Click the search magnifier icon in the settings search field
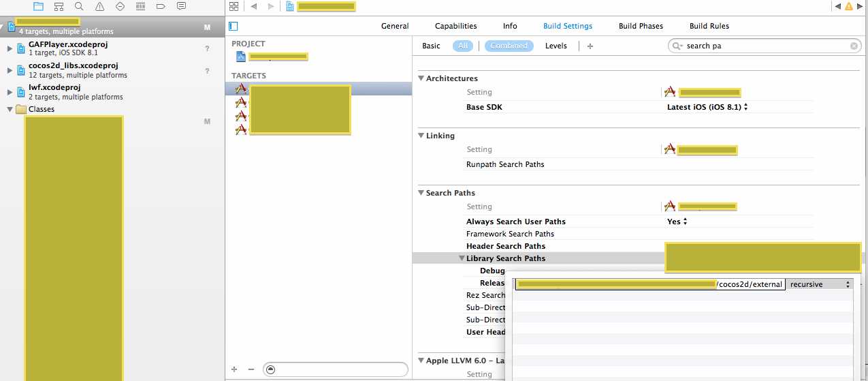868x381 pixels. [x=677, y=46]
